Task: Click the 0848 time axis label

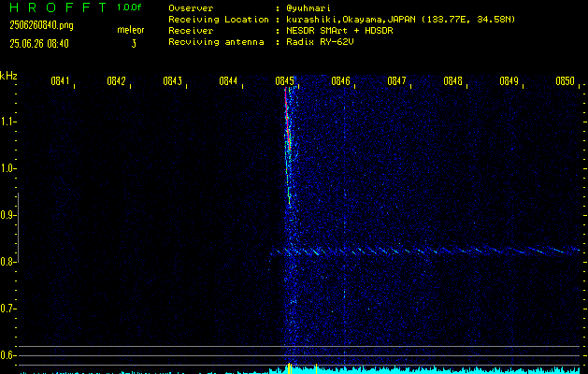Action: tap(452, 81)
